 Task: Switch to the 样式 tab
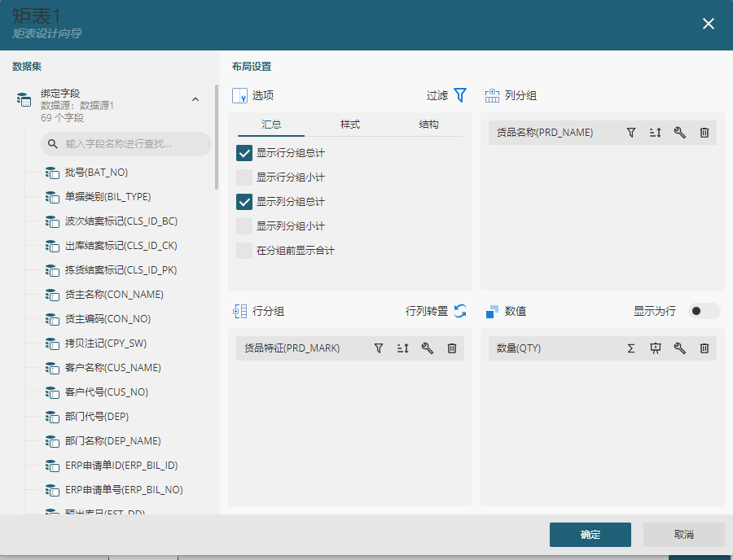coord(350,125)
